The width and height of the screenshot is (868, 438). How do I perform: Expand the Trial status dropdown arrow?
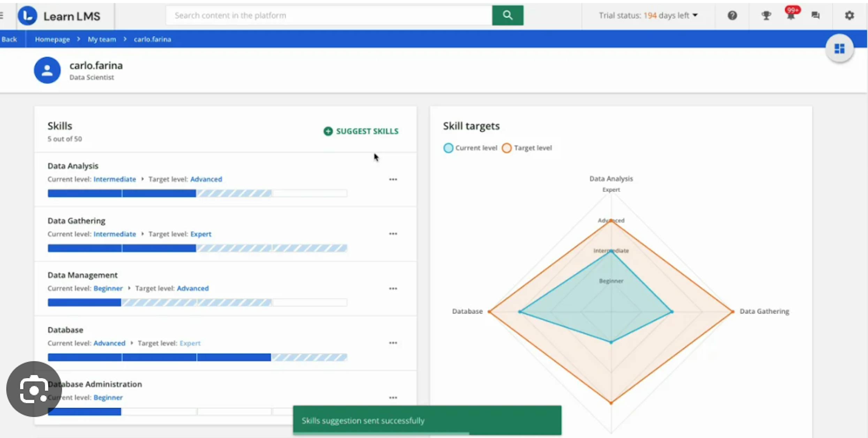pyautogui.click(x=695, y=15)
